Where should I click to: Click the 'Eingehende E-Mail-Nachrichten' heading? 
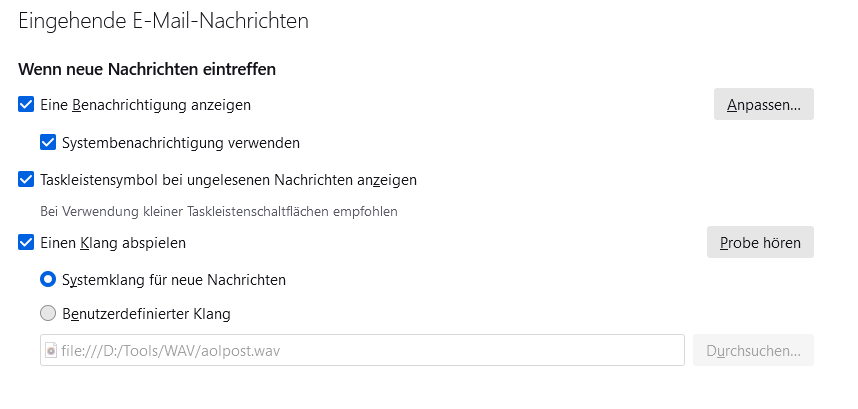tap(163, 20)
